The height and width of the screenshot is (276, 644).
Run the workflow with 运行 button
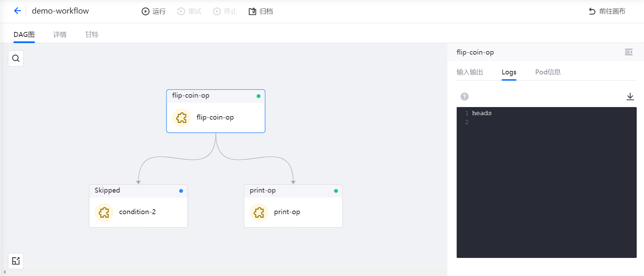[x=154, y=11]
